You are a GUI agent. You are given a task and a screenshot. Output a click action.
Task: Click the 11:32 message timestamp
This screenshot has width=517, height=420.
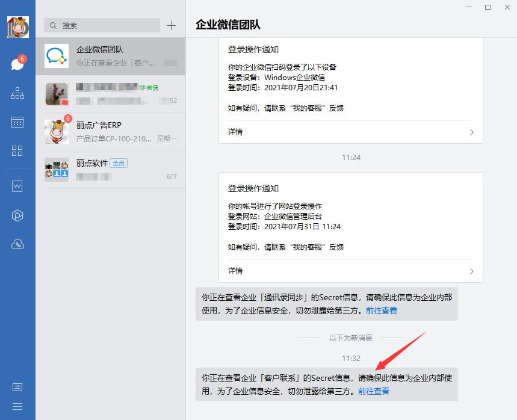pos(351,359)
